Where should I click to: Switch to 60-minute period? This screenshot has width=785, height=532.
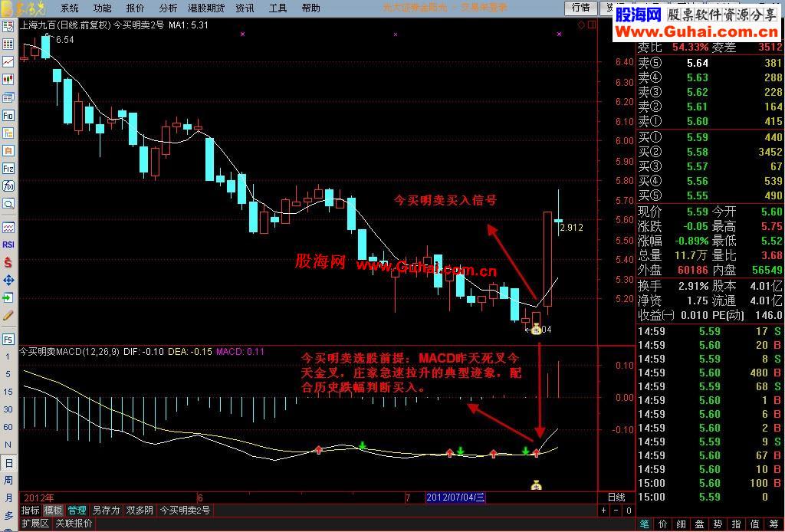8,427
